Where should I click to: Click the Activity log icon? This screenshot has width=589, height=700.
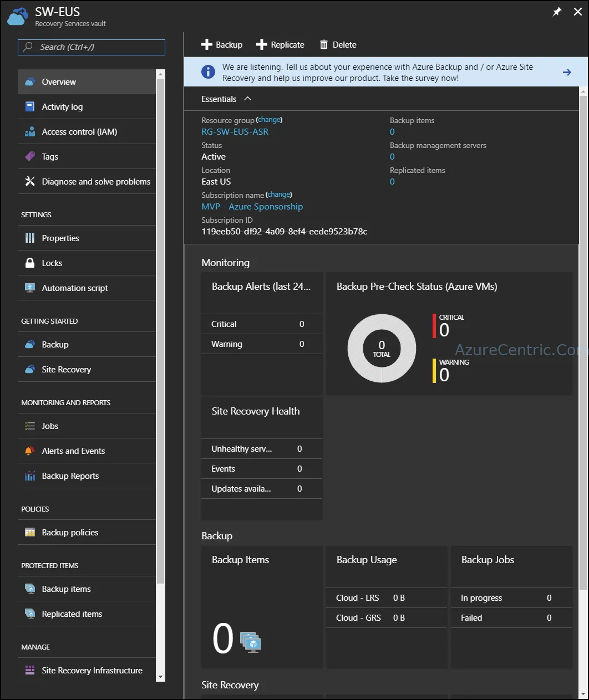30,106
